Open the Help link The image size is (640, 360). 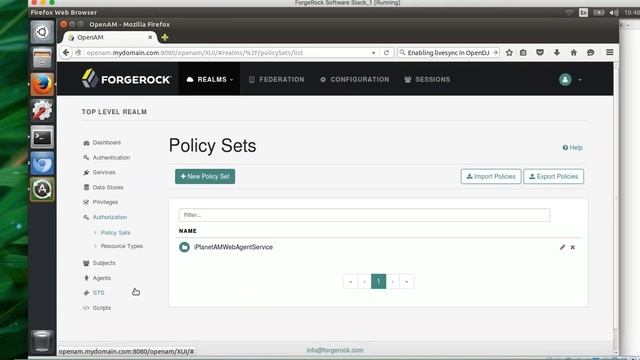click(573, 147)
